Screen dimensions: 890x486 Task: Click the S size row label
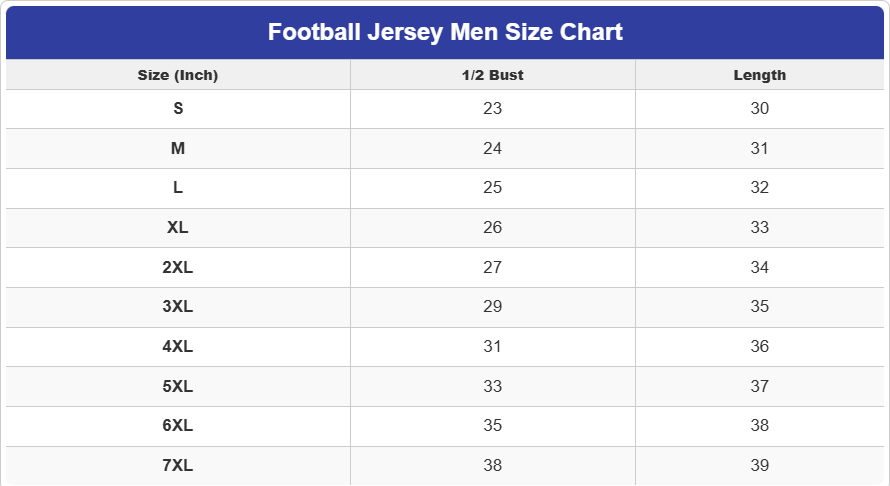point(178,108)
